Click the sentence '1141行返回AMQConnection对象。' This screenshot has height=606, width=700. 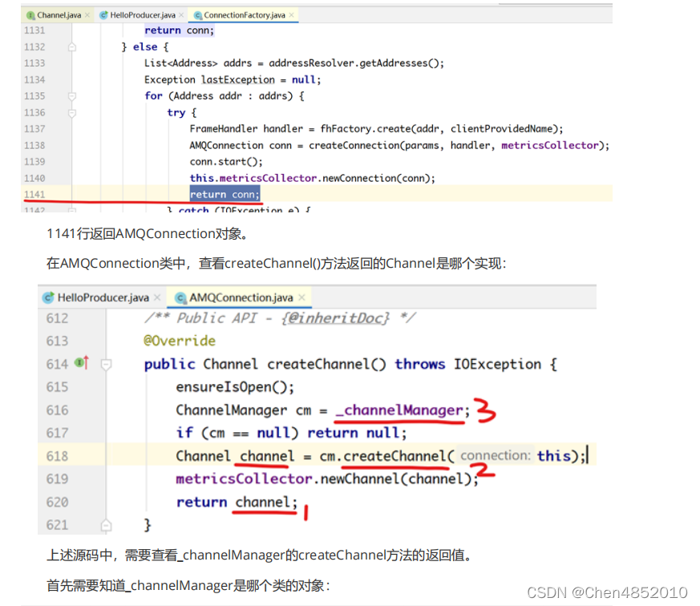148,234
